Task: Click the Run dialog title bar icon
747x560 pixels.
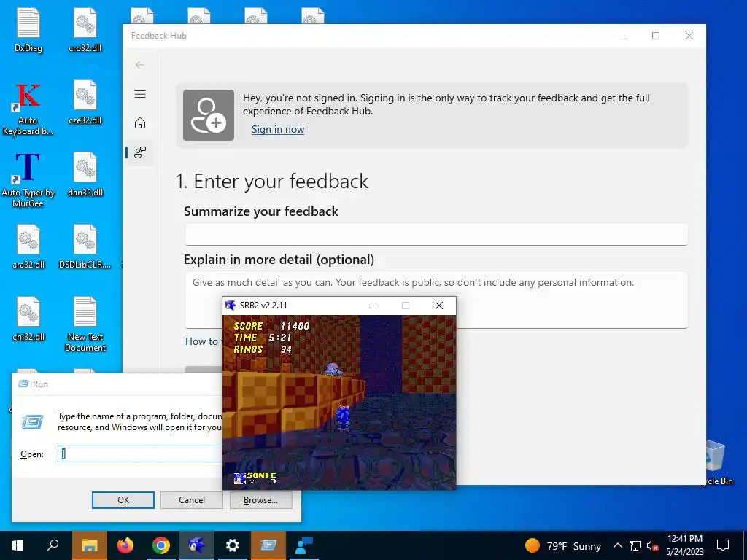Action: (23, 384)
